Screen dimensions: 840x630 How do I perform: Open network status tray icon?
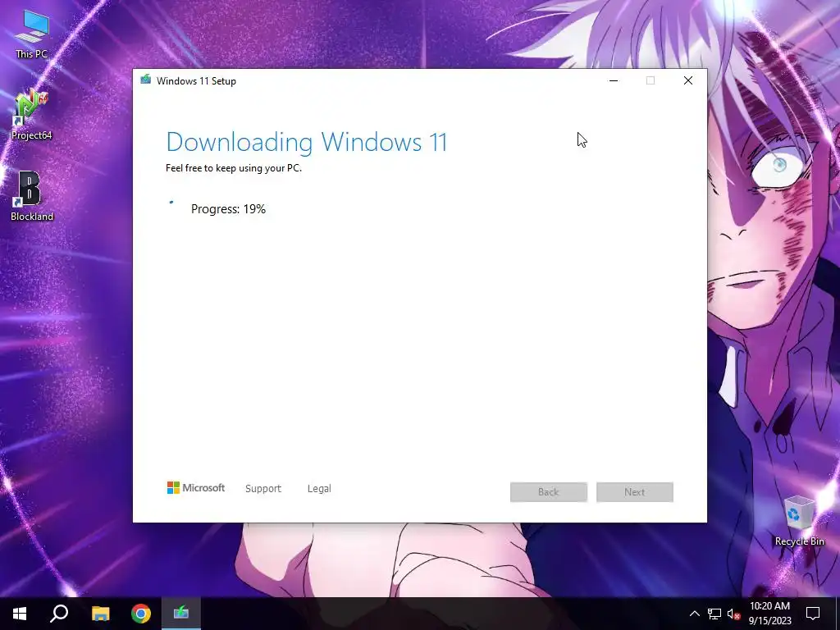(x=714, y=614)
